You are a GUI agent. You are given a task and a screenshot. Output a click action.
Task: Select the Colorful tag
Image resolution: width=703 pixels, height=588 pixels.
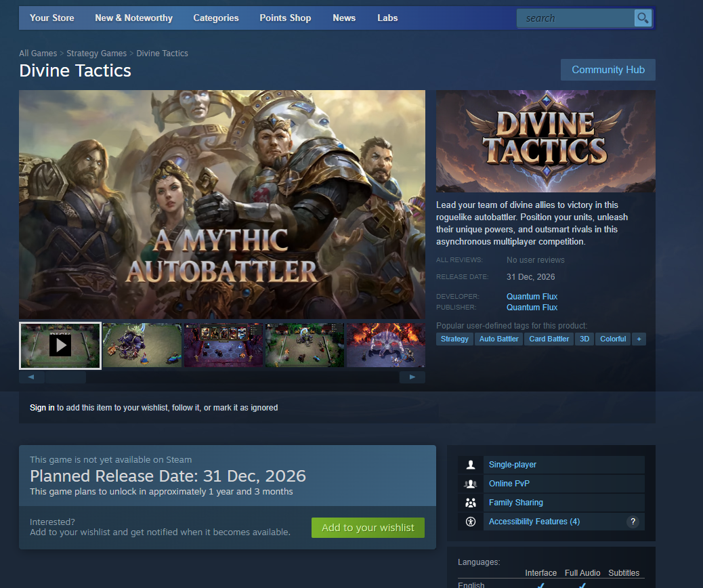pos(613,339)
